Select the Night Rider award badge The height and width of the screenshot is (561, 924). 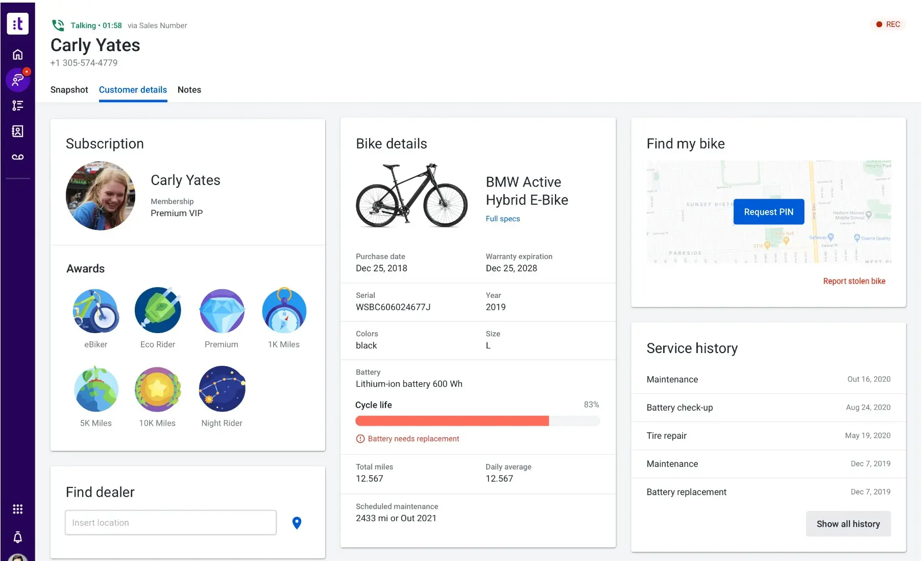[222, 389]
